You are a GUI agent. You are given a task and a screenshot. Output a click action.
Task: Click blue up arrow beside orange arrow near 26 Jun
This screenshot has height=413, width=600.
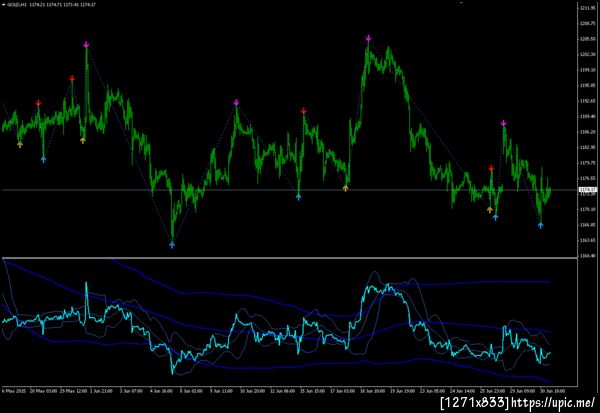coord(496,217)
